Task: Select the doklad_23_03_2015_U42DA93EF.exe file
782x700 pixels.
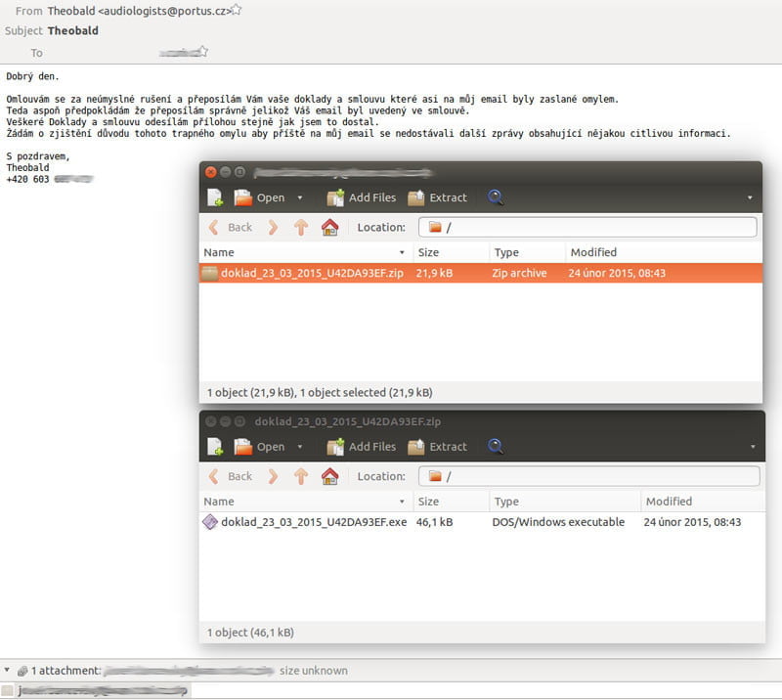Action: point(313,522)
